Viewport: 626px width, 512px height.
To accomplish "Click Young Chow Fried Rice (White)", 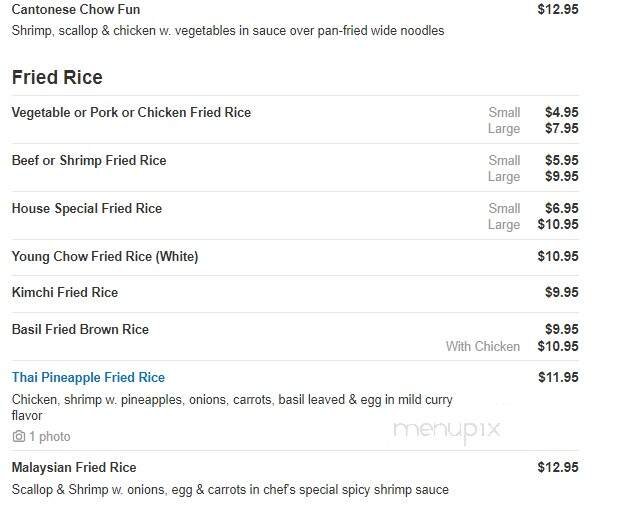I will tap(105, 257).
